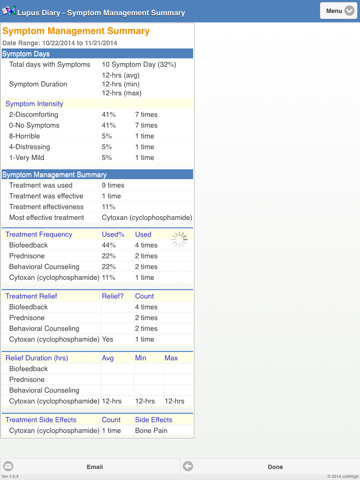
Task: Select the 8-Horrible intensity row
Action: [97, 136]
